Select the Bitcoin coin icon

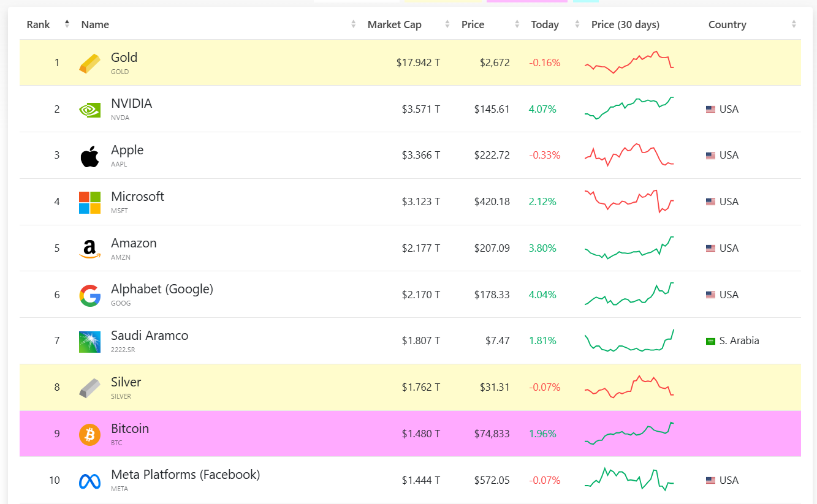tap(89, 433)
